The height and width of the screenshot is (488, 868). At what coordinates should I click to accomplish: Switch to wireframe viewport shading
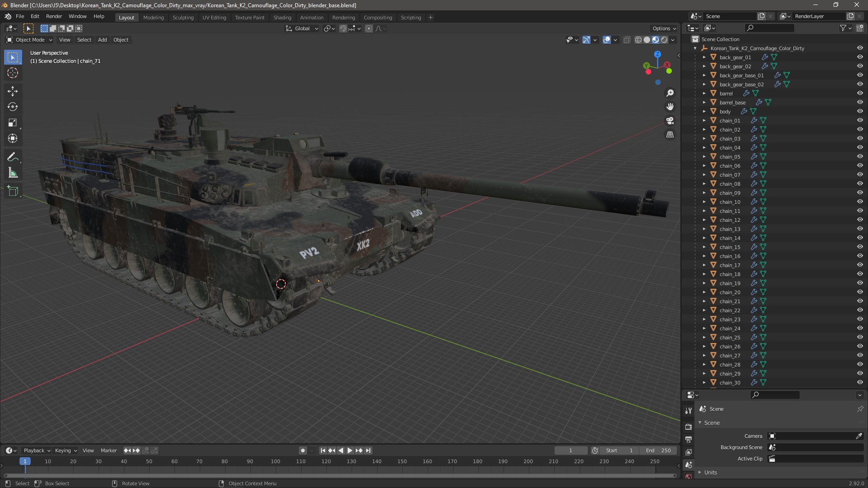click(638, 40)
